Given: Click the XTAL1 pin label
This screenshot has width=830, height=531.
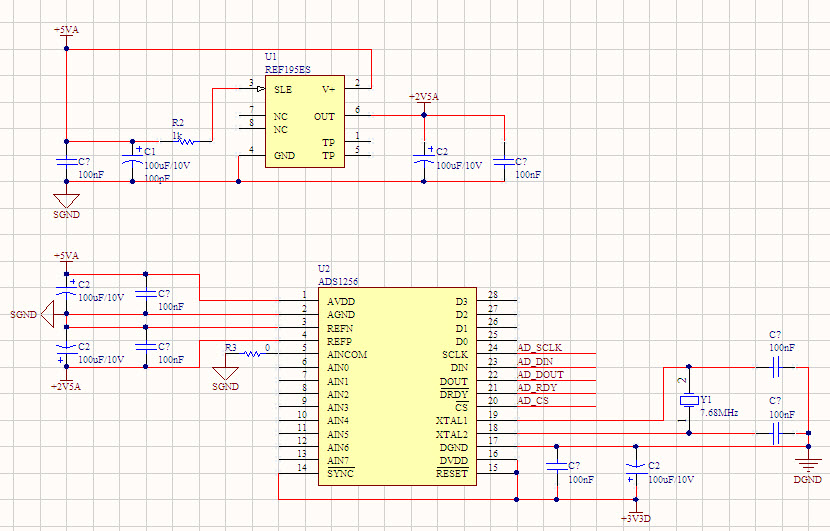Looking at the screenshot, I should (x=452, y=421).
